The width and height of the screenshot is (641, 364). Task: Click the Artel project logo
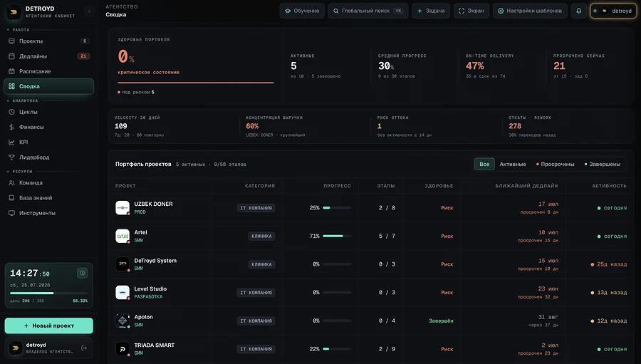click(x=123, y=236)
